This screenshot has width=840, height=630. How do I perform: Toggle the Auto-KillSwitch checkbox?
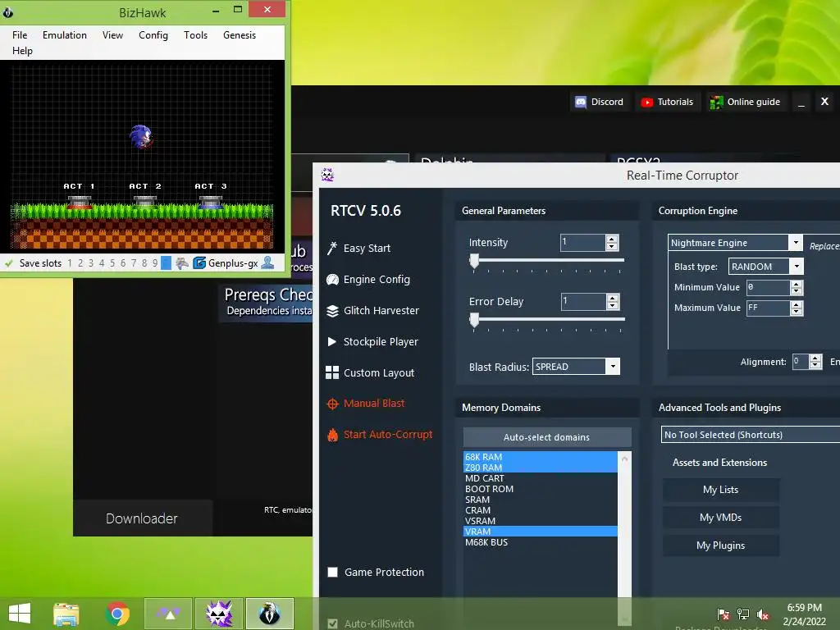pyautogui.click(x=333, y=623)
